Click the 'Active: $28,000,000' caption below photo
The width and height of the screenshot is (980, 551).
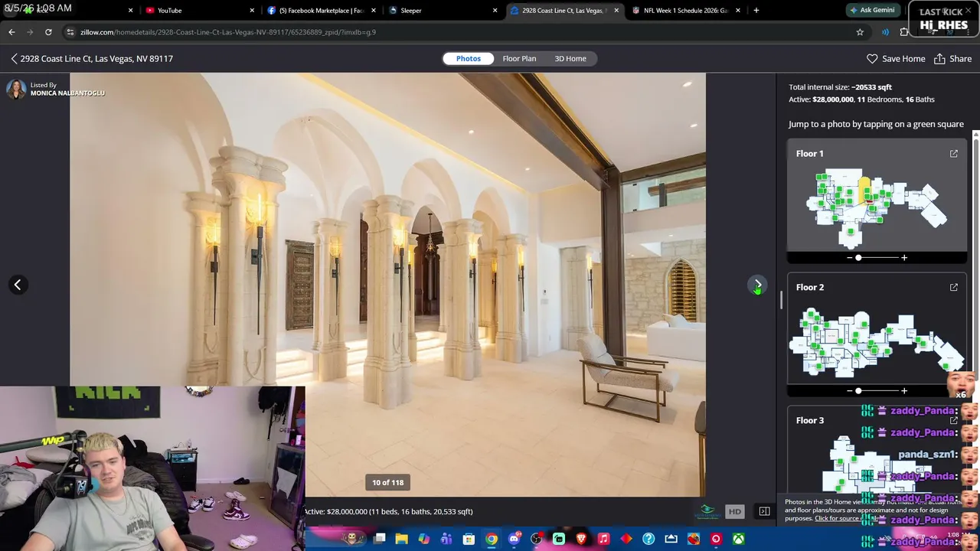[x=388, y=511]
